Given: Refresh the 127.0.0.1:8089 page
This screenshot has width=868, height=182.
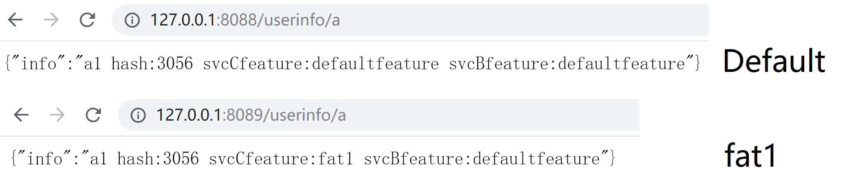Looking at the screenshot, I should point(93,115).
